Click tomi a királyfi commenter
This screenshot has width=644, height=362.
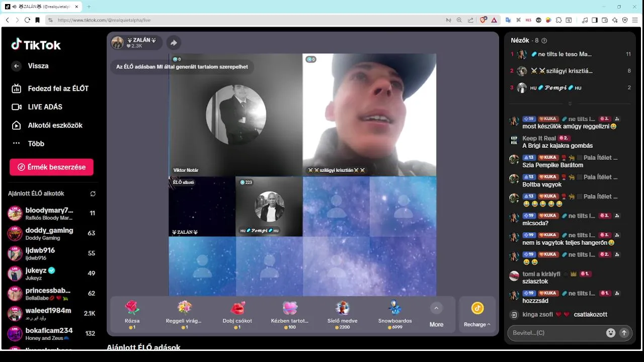coord(541,274)
